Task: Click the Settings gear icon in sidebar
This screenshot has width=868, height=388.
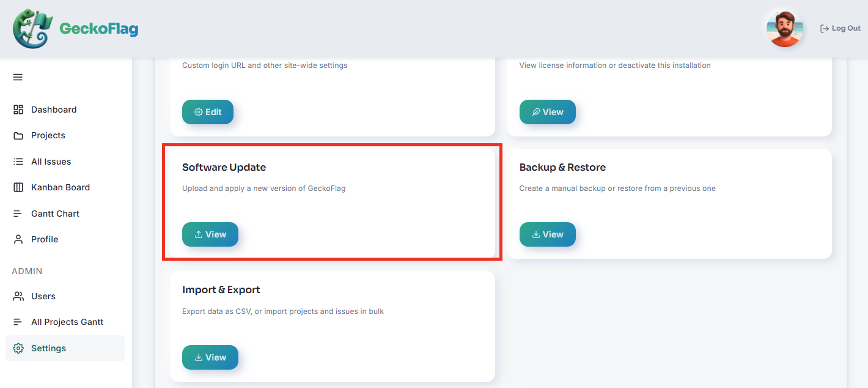Action: coord(18,348)
